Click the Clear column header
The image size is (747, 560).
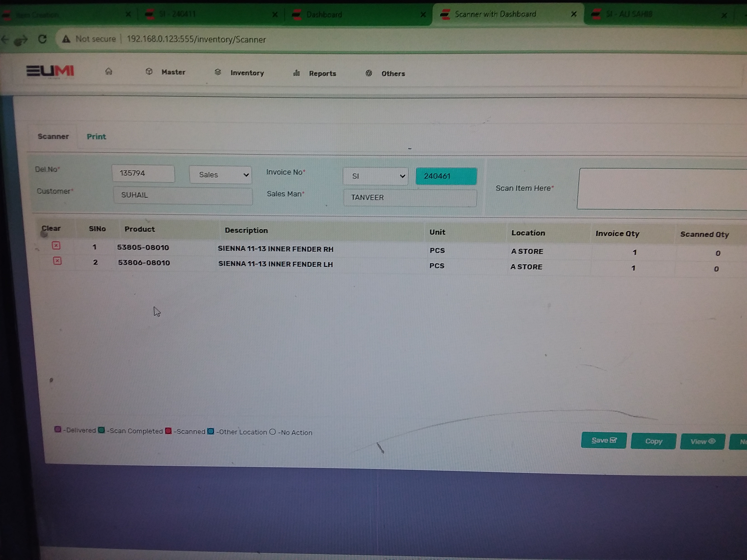coord(51,228)
